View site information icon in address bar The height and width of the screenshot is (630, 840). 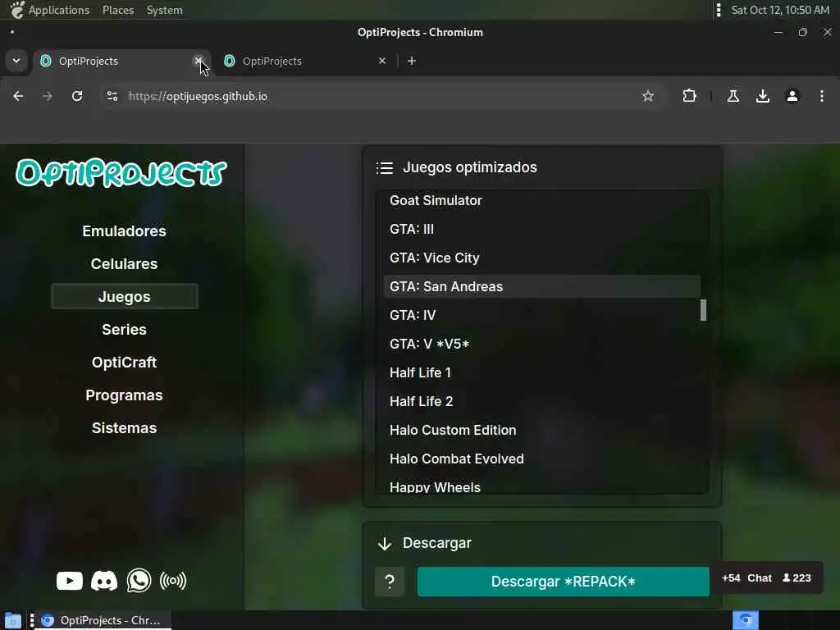pos(112,96)
